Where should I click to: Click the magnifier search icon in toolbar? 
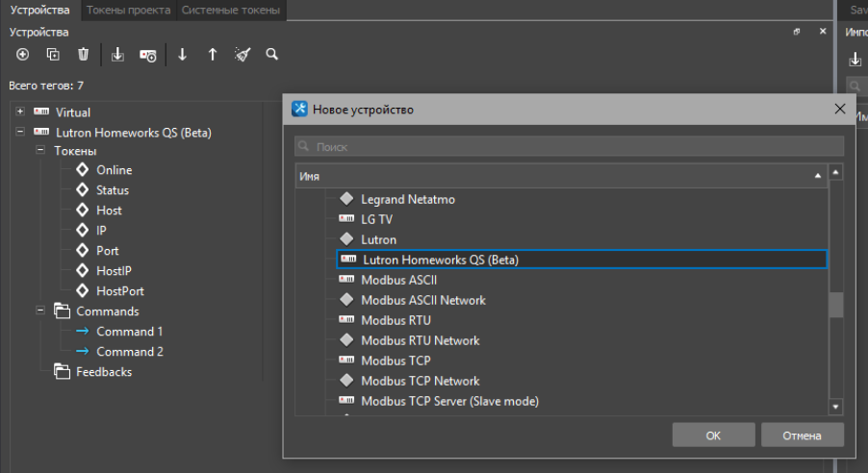pos(272,55)
